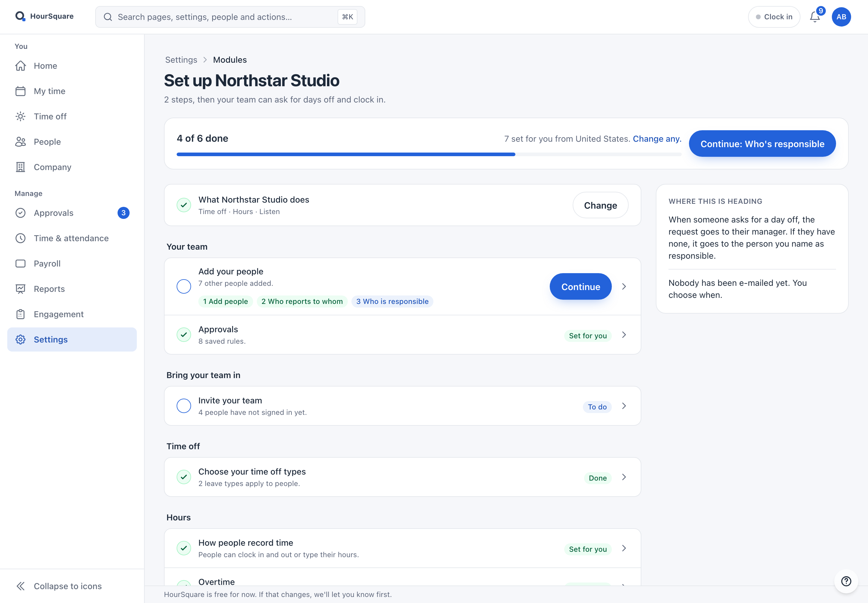Click the Engagement clipboard icon
The image size is (868, 603).
tap(20, 314)
